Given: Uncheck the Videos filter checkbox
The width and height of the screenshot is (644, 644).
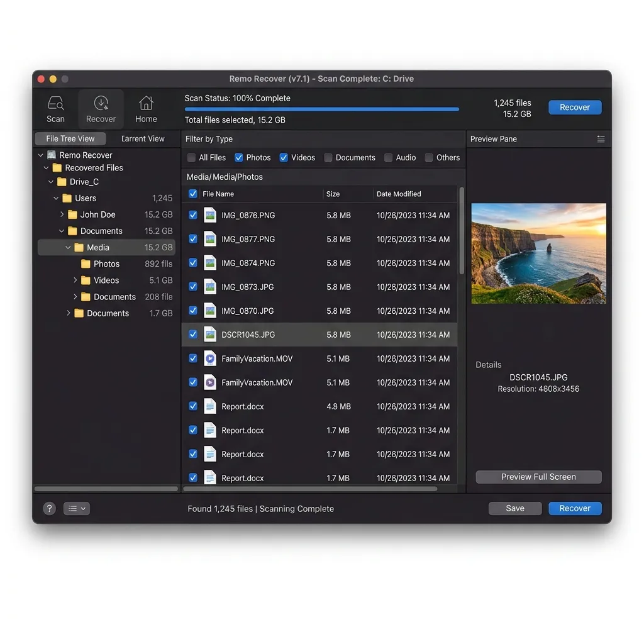Looking at the screenshot, I should pos(284,157).
